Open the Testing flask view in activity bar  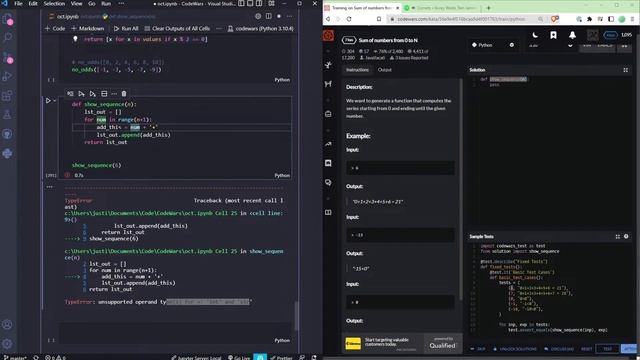7,115
